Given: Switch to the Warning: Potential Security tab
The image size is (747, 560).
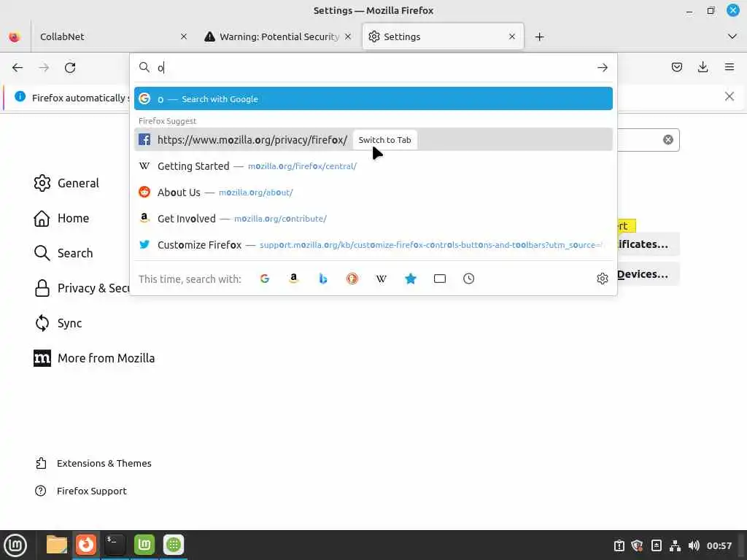Looking at the screenshot, I should (278, 36).
